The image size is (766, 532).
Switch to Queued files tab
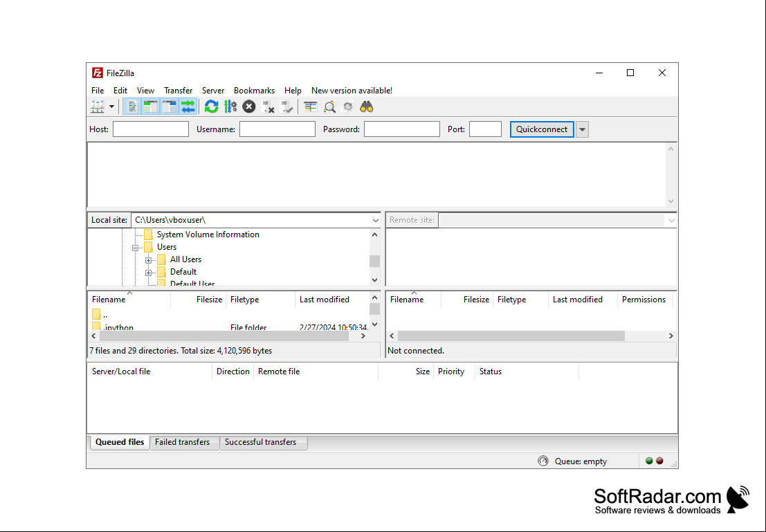(120, 442)
